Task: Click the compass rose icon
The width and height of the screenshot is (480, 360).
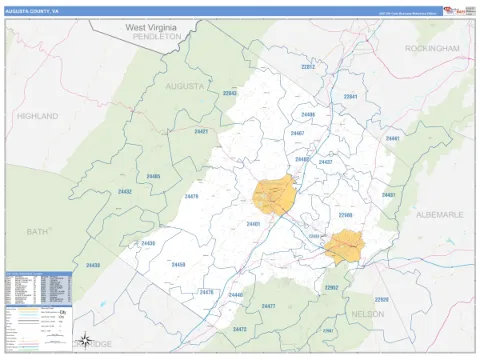Action: click(85, 340)
